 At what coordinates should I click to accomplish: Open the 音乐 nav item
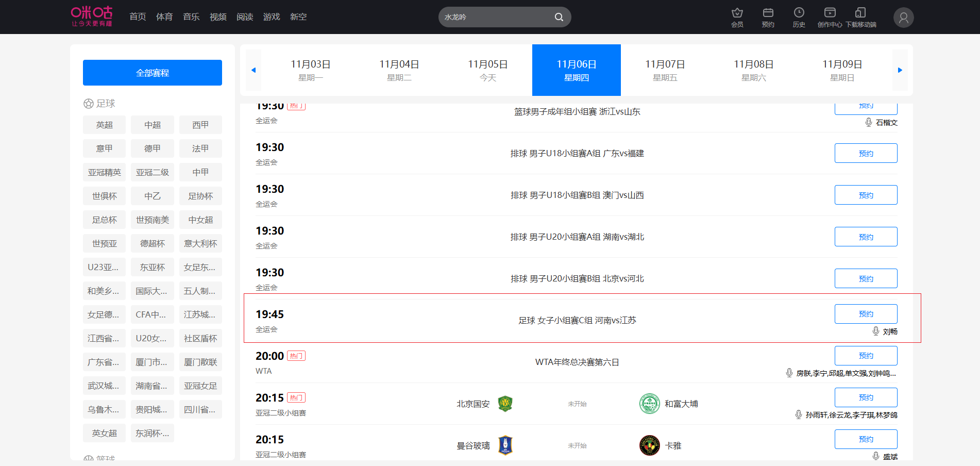coord(191,17)
